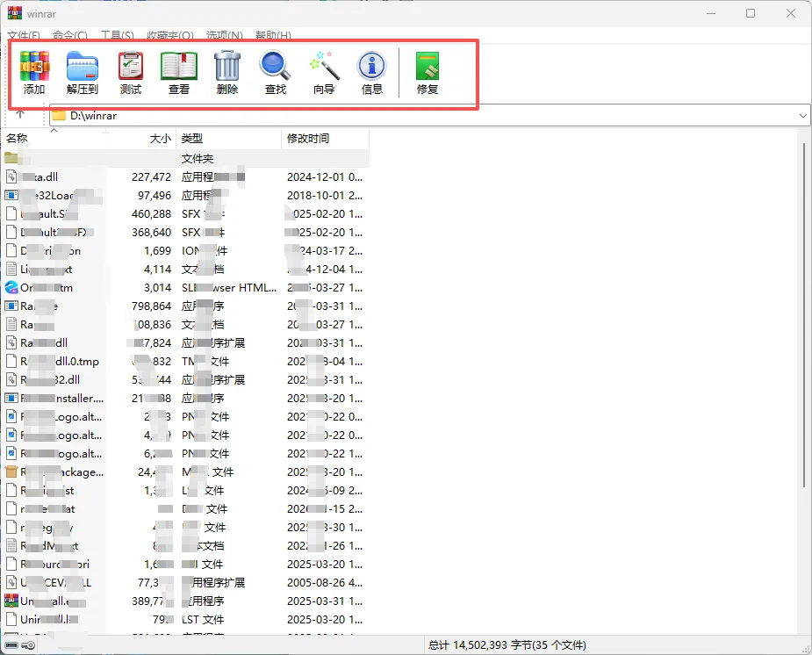Click the winrar window title text
This screenshot has height=655, width=812.
coord(41,14)
